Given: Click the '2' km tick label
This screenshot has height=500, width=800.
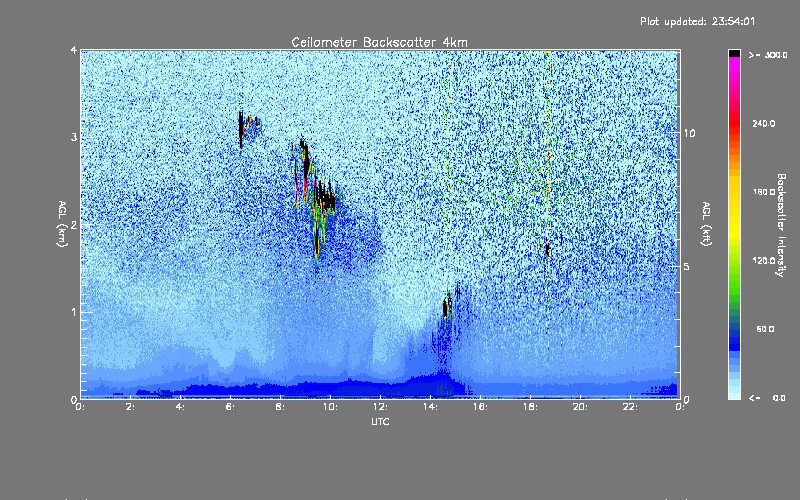Looking at the screenshot, I should tap(74, 224).
